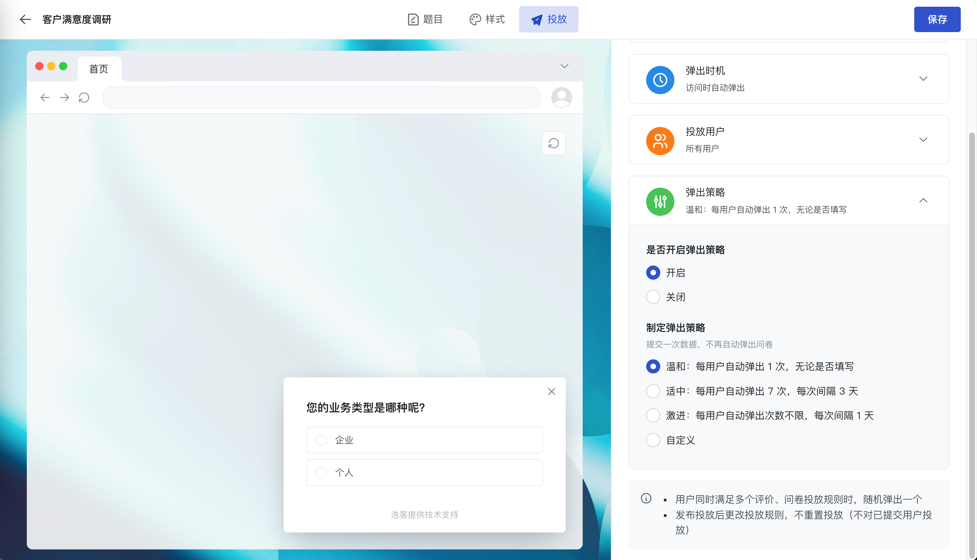The height and width of the screenshot is (560, 977).
Task: Click the user avatar icon in preview
Action: 561,97
